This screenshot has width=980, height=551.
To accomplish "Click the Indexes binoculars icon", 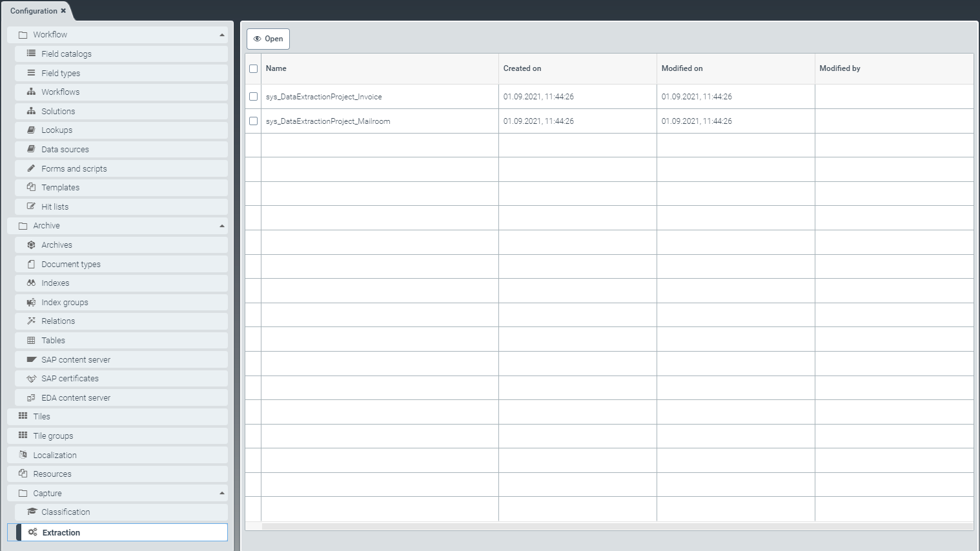I will click(x=31, y=283).
